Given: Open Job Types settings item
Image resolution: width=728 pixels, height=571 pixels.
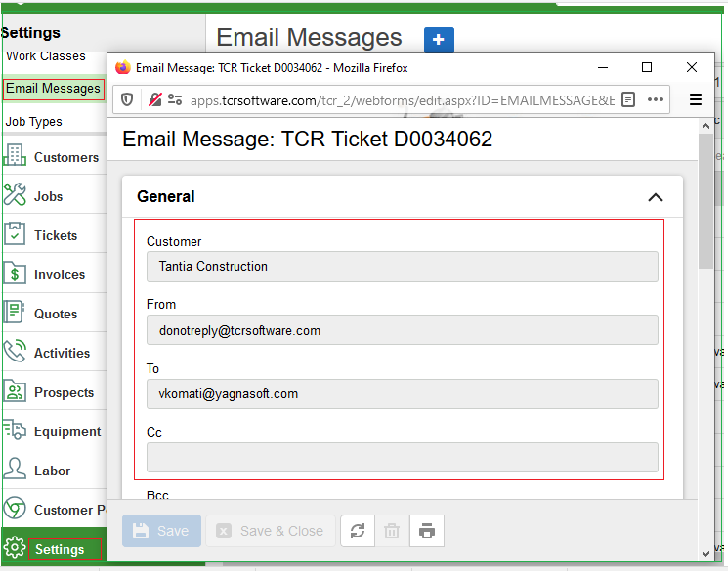Looking at the screenshot, I should pyautogui.click(x=34, y=122).
